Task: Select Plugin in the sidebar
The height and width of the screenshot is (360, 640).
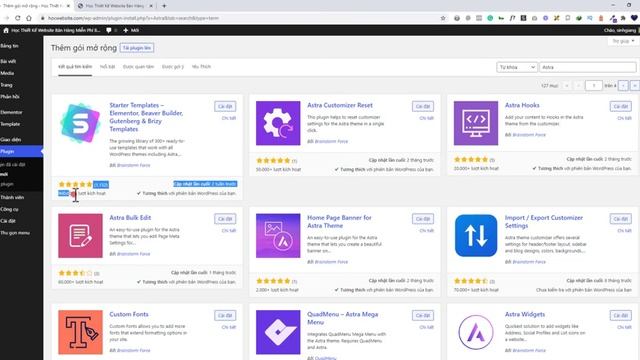Action: tap(21, 151)
